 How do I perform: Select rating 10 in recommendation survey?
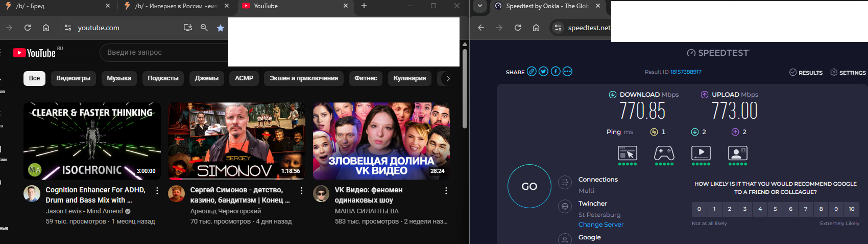[x=852, y=209]
